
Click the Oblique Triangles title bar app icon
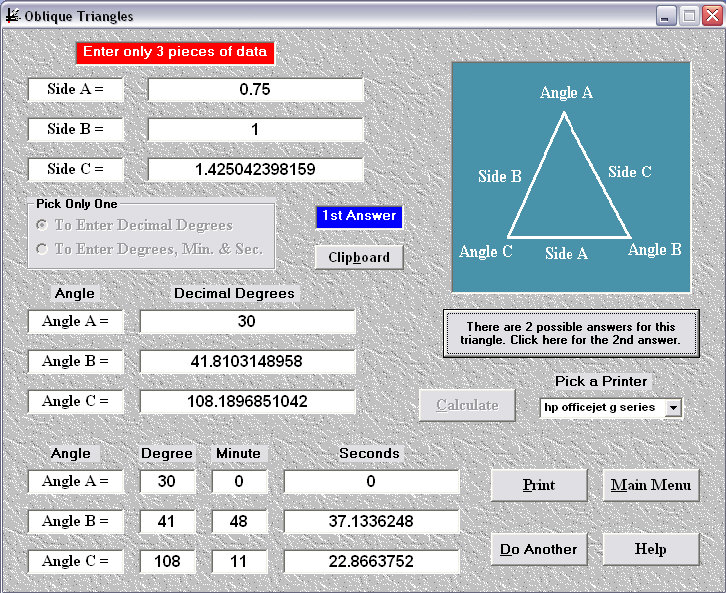tap(13, 16)
